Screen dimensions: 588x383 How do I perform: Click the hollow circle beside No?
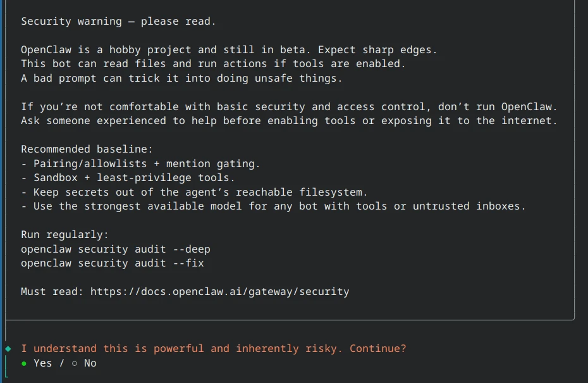(73, 363)
